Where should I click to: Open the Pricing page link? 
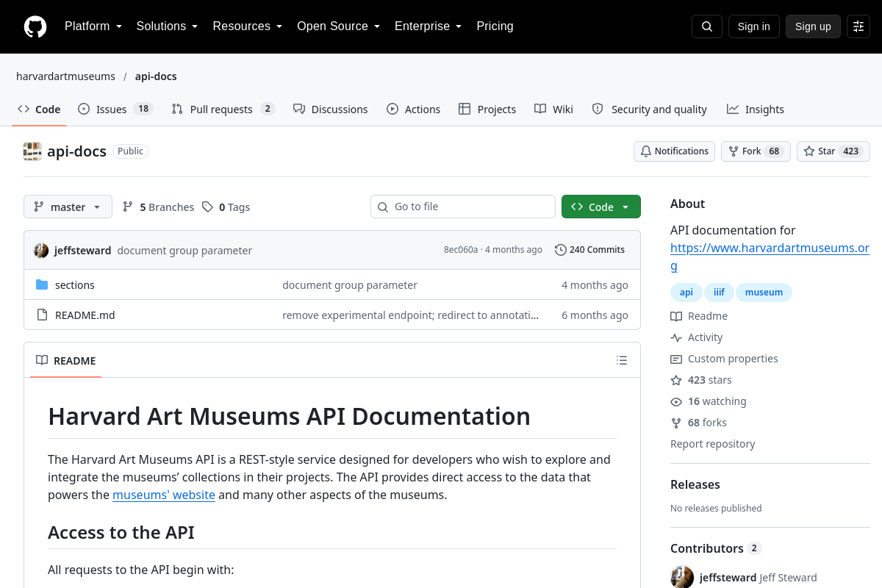click(495, 26)
